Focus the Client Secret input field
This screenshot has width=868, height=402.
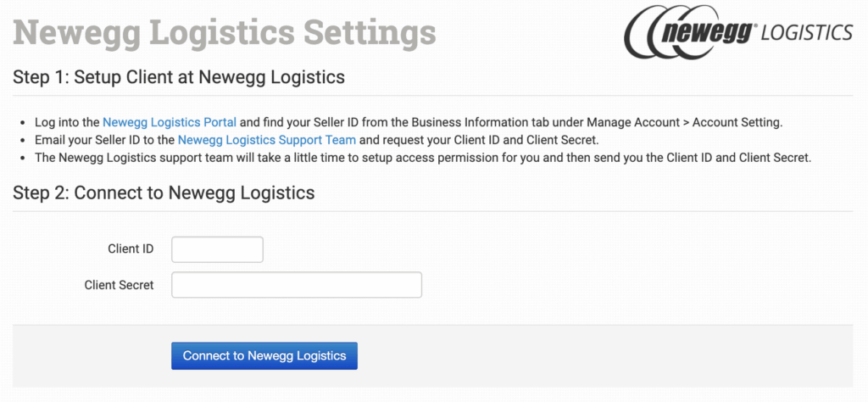(x=296, y=285)
